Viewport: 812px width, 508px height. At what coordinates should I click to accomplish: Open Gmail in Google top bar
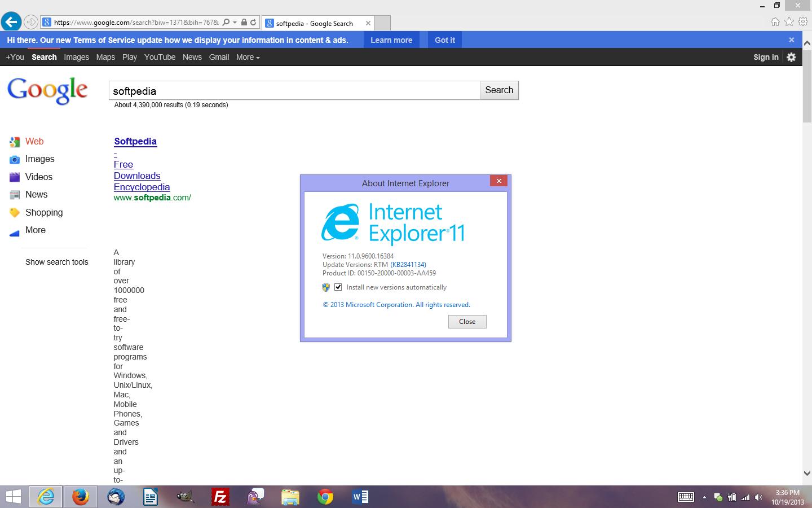[219, 57]
